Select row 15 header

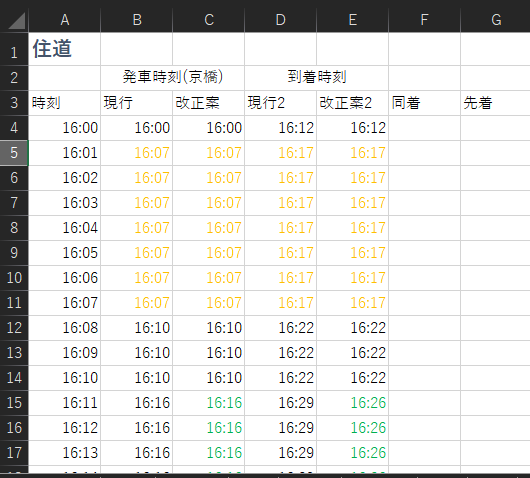[14, 403]
